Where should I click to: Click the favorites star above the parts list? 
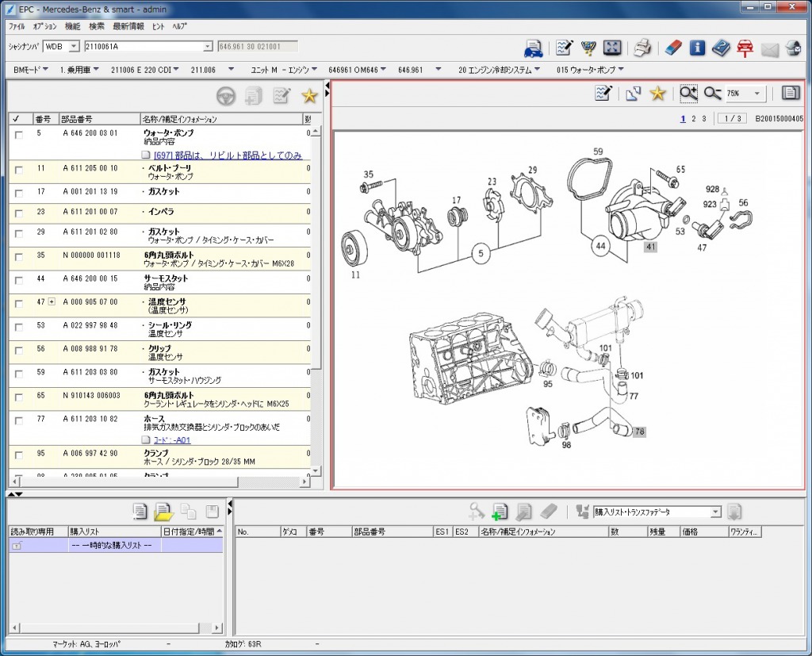[309, 96]
